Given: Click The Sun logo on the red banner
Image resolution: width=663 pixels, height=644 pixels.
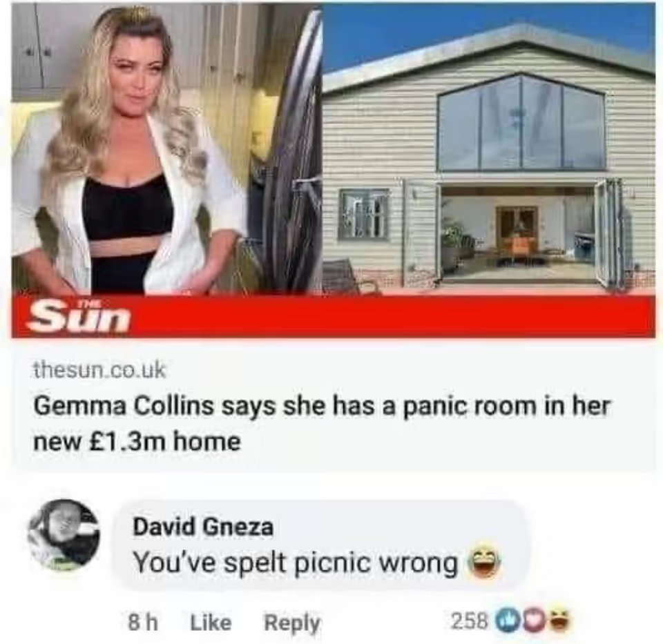Looking at the screenshot, I should point(79,317).
